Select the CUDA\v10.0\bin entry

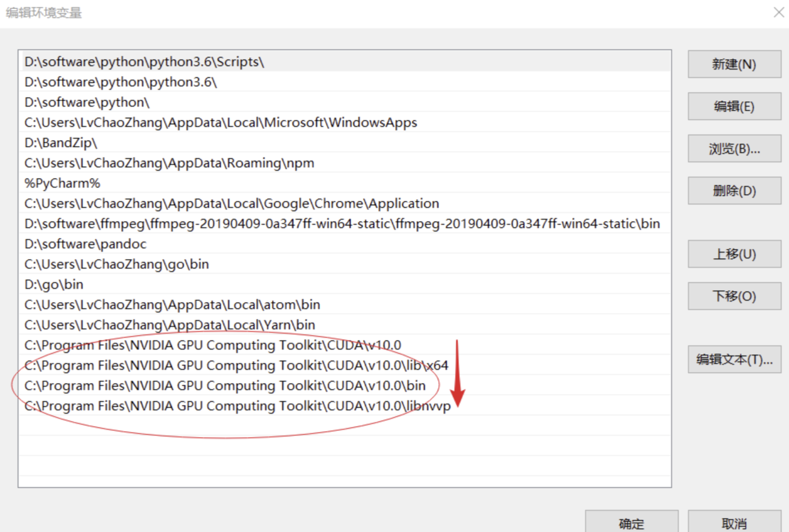[345, 385]
